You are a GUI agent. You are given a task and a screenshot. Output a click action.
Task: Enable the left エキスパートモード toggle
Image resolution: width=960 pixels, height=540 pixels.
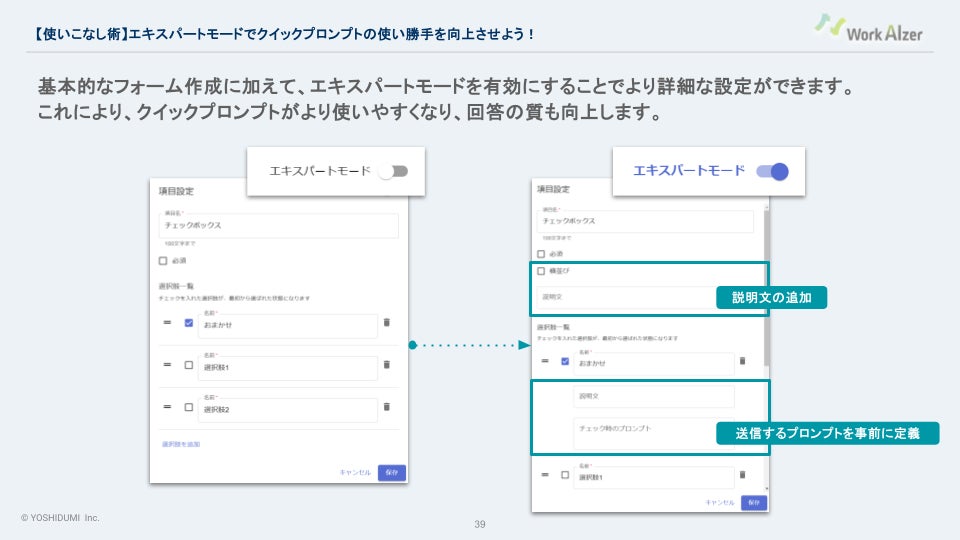(393, 171)
